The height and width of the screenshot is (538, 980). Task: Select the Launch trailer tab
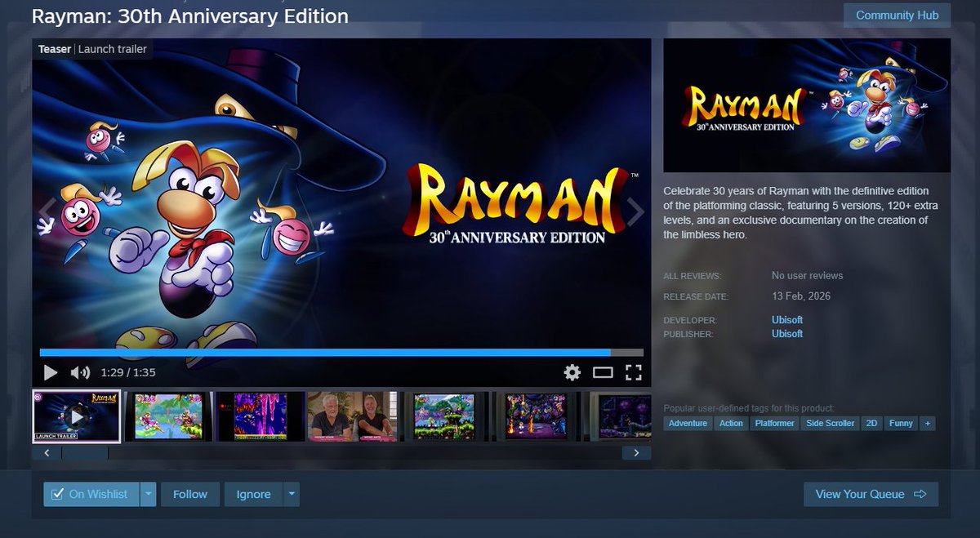point(113,49)
